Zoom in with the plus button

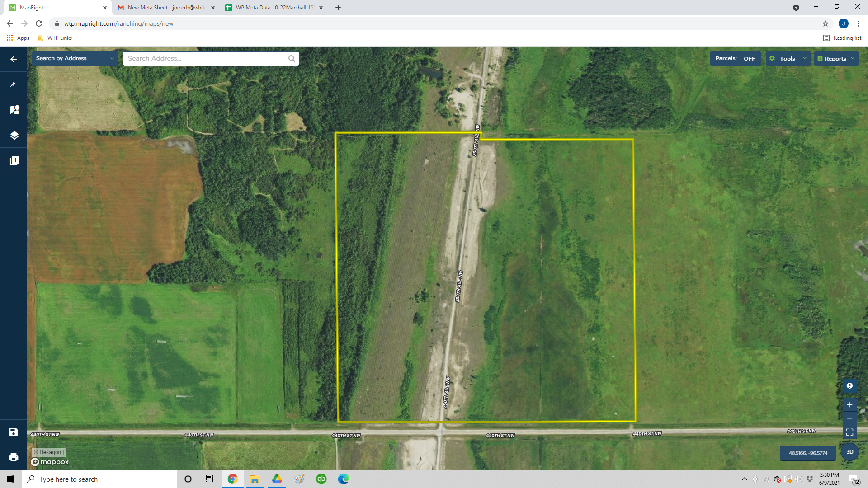[849, 405]
